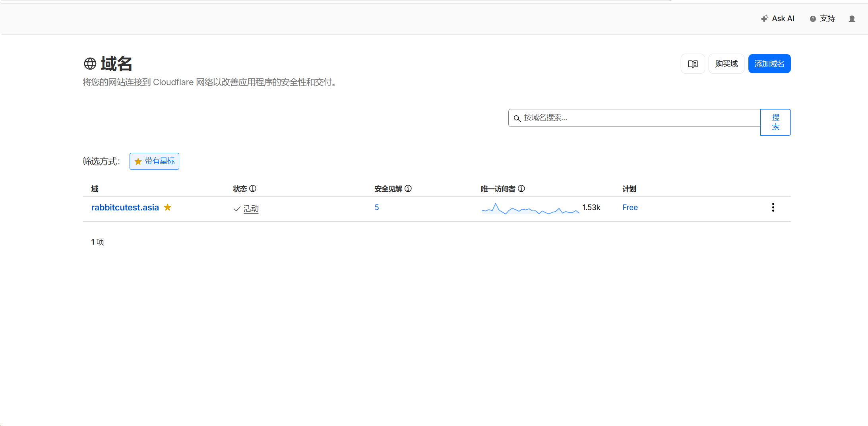
Task: Toggle the 带有星标 starred filter
Action: click(x=154, y=161)
